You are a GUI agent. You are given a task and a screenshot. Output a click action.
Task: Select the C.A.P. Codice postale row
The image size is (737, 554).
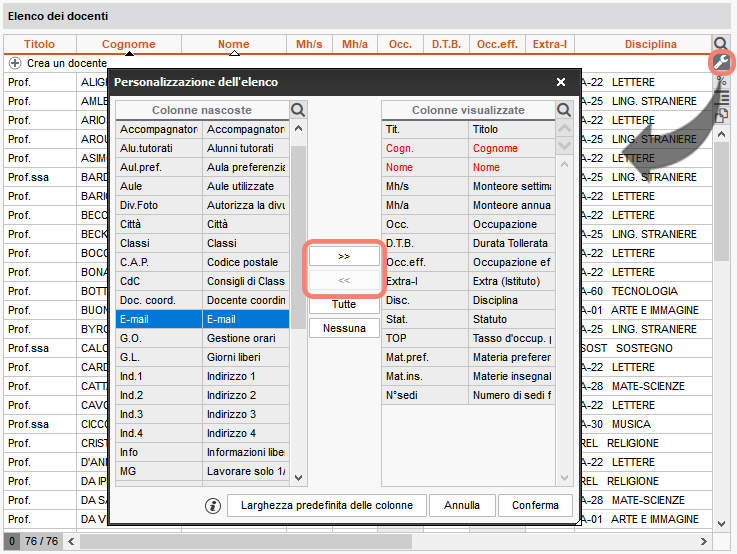[202, 262]
